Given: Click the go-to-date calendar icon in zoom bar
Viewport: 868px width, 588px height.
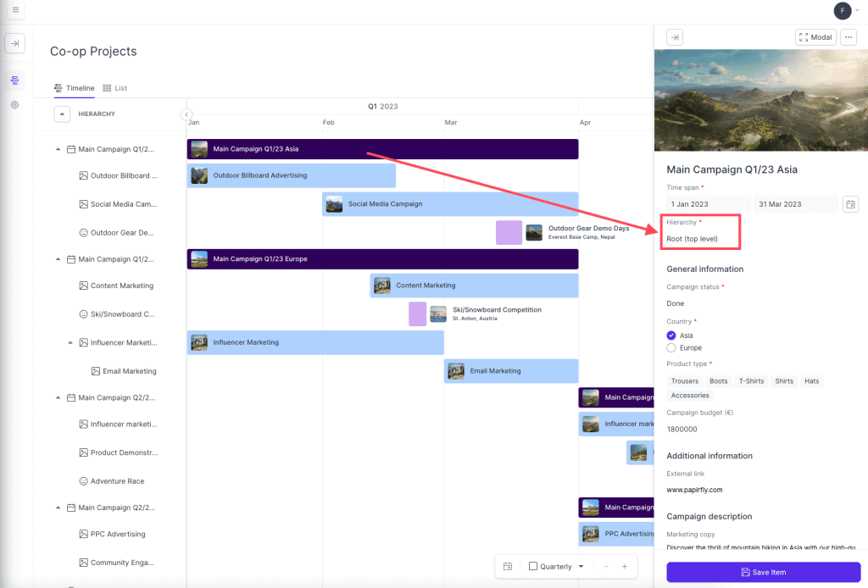Looking at the screenshot, I should (x=508, y=567).
